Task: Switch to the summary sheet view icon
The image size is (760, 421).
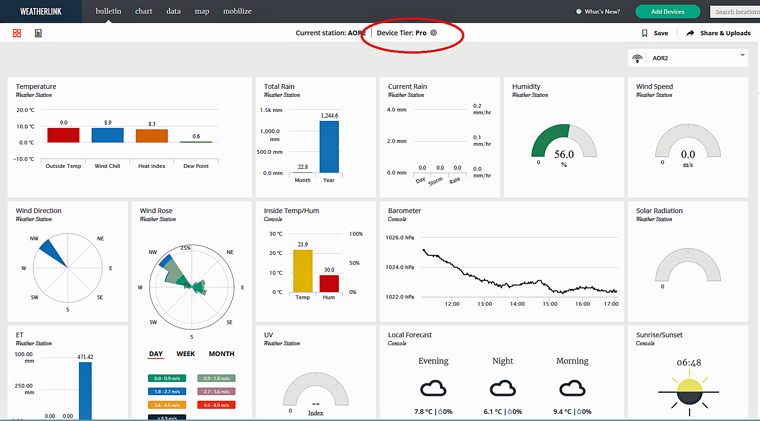Action: click(x=38, y=33)
